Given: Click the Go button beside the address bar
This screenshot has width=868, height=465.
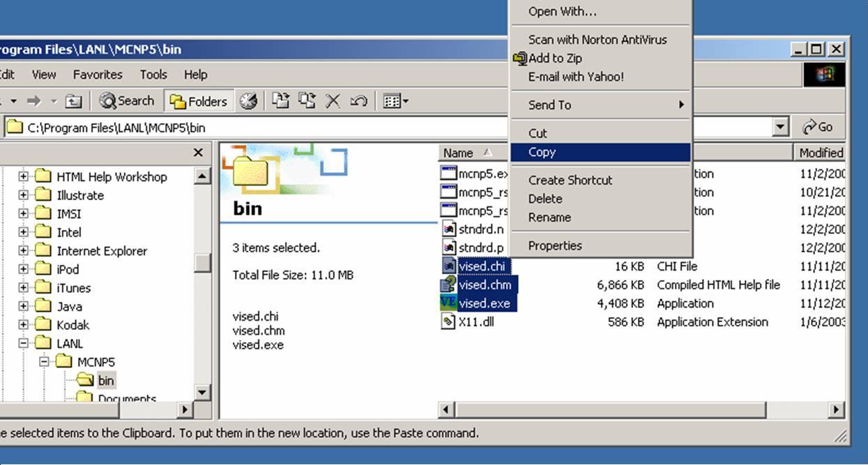Looking at the screenshot, I should point(818,127).
